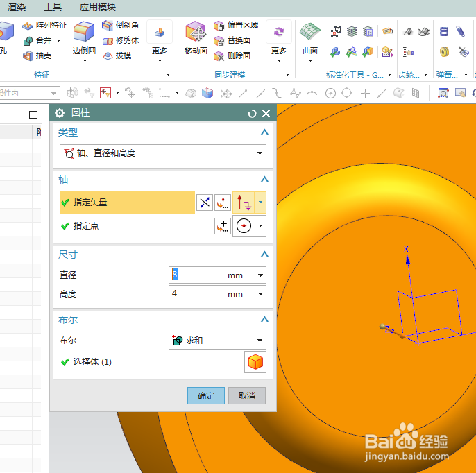Viewport: 476px width, 473px height.
Task: Open the 抽壳 (Shell) tool
Action: (37, 55)
